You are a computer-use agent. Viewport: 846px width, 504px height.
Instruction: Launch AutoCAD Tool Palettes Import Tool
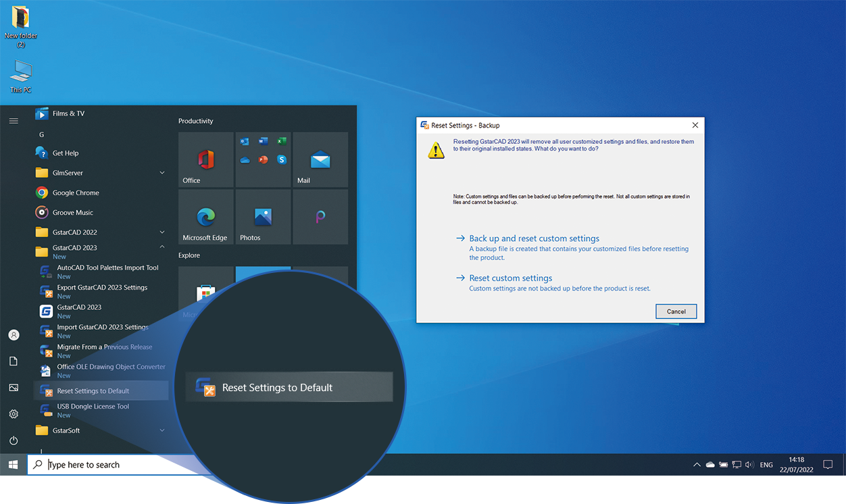click(101, 272)
